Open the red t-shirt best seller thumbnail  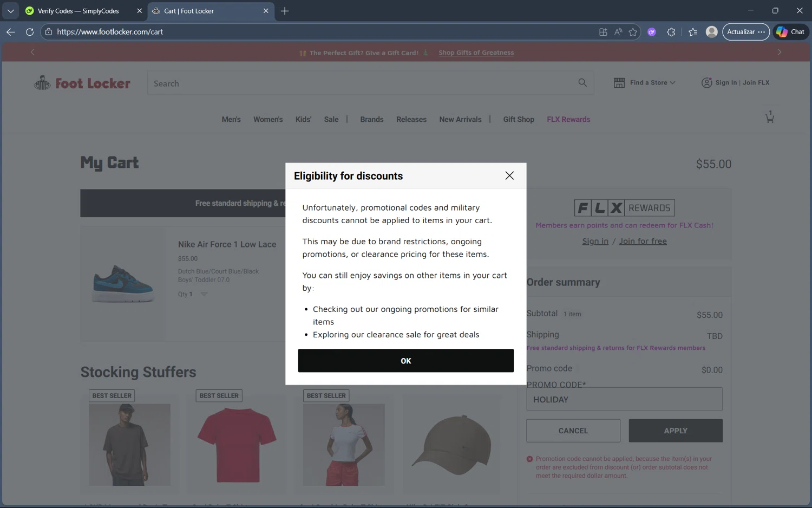point(237,445)
